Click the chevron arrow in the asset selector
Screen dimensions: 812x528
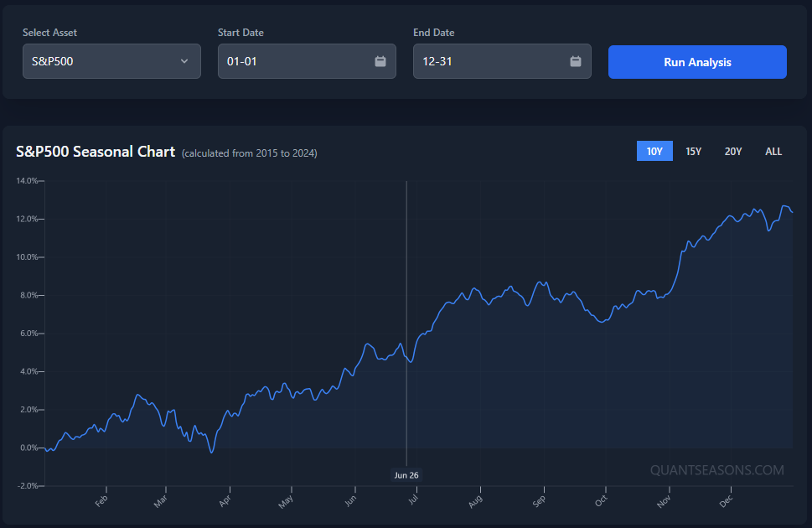point(184,61)
